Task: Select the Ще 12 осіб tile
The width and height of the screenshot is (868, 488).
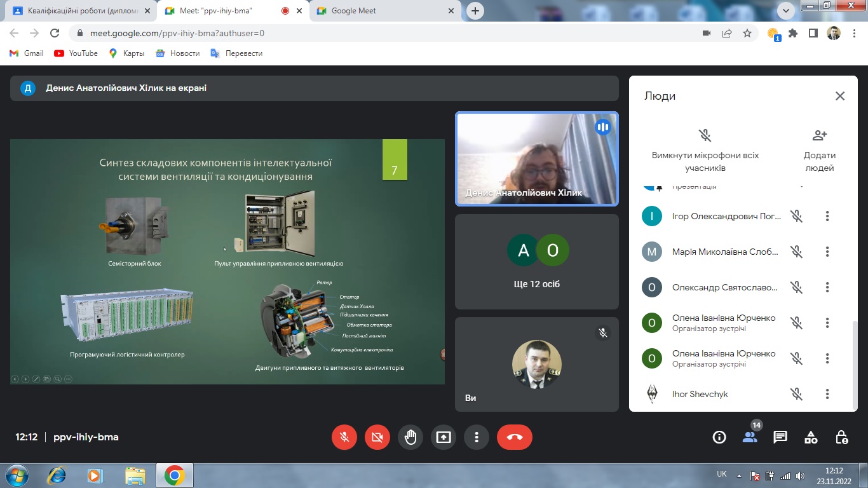Action: point(537,262)
